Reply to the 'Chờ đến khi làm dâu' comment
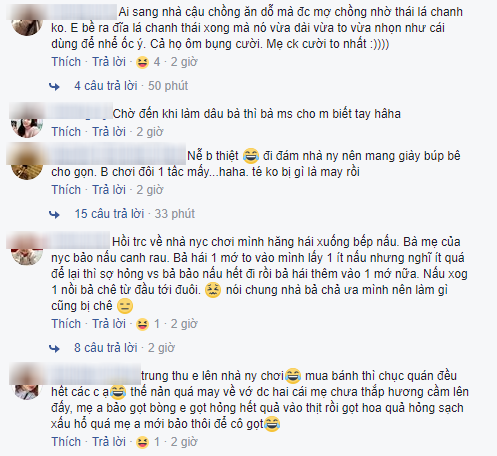Viewport: 497px width, 456px height. (109, 132)
